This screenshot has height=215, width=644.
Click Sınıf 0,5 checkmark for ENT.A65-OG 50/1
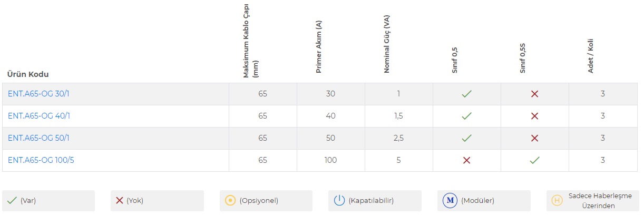point(466,138)
